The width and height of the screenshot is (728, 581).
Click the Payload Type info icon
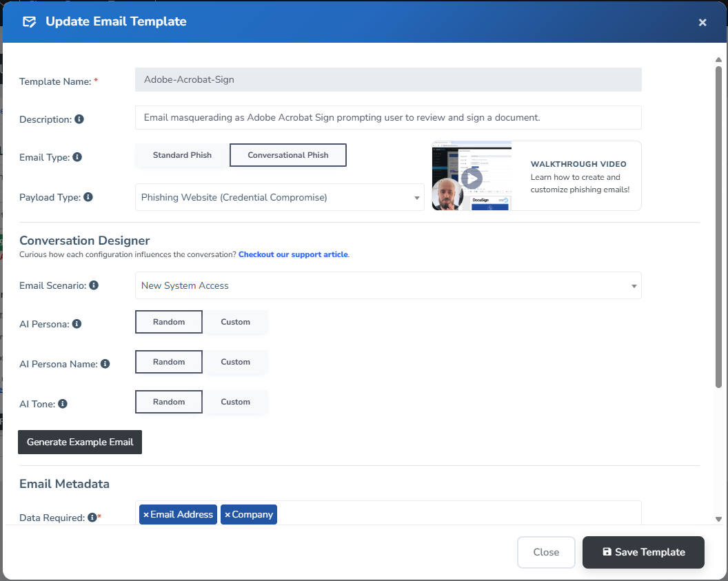tap(88, 197)
